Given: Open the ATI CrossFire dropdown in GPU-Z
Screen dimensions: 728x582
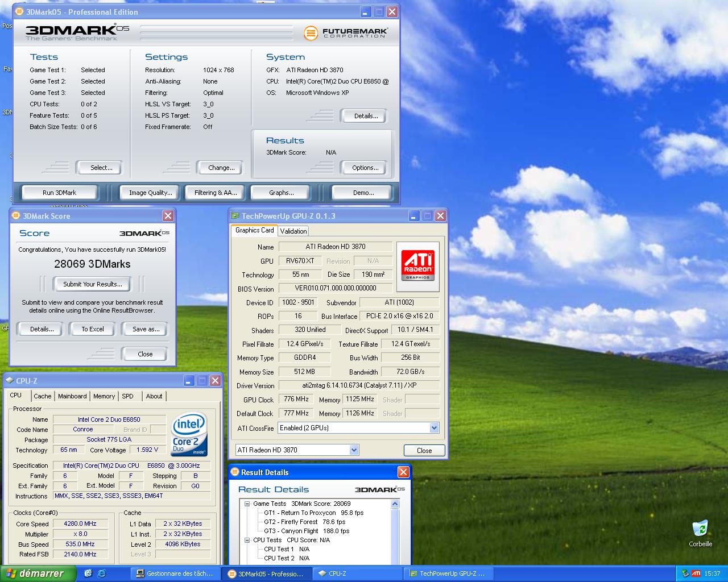Looking at the screenshot, I should (434, 428).
